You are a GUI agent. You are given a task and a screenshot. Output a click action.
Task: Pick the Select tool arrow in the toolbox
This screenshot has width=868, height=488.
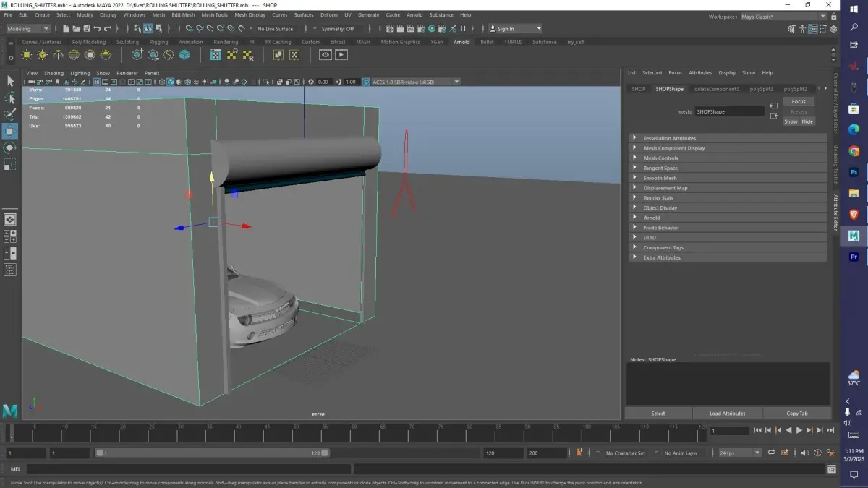click(10, 81)
